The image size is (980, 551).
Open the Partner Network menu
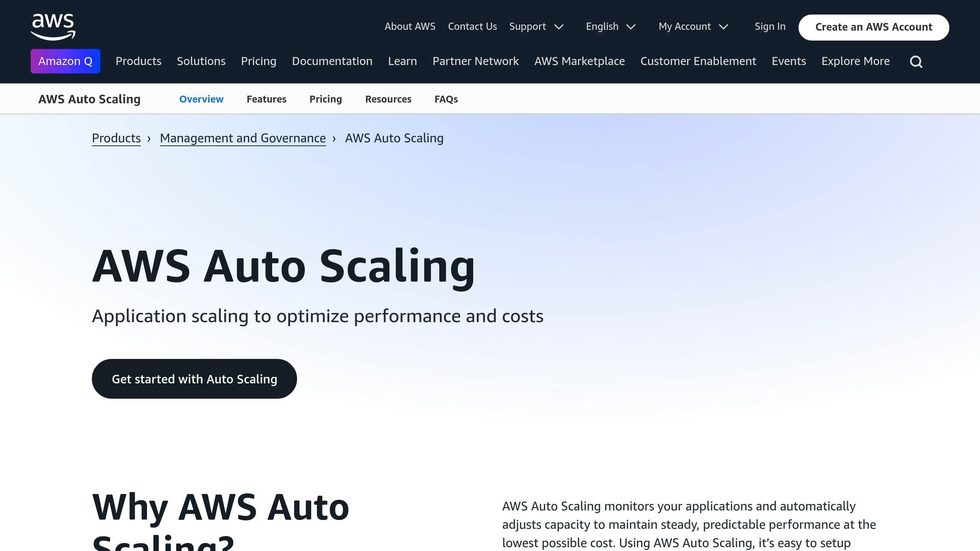pos(476,61)
